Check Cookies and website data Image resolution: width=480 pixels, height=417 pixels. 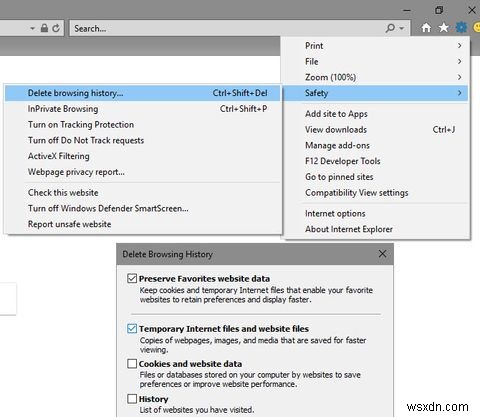[132, 364]
